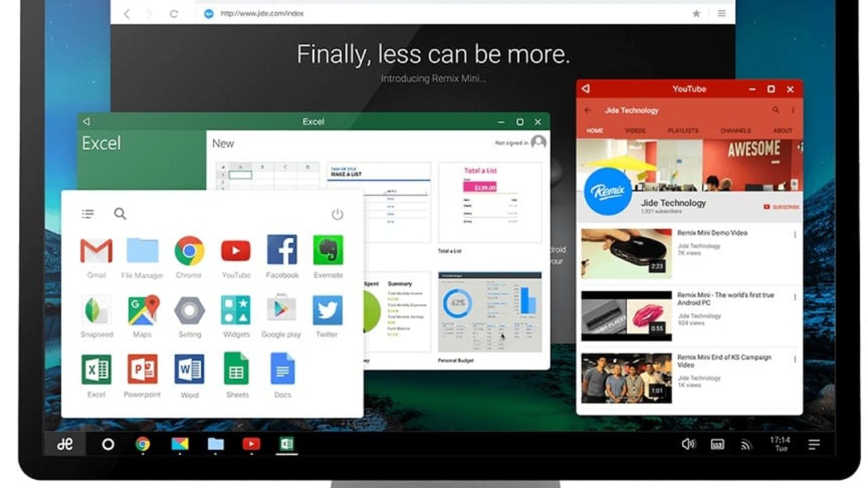Open YouTube from the taskbar
The width and height of the screenshot is (868, 488).
(252, 445)
